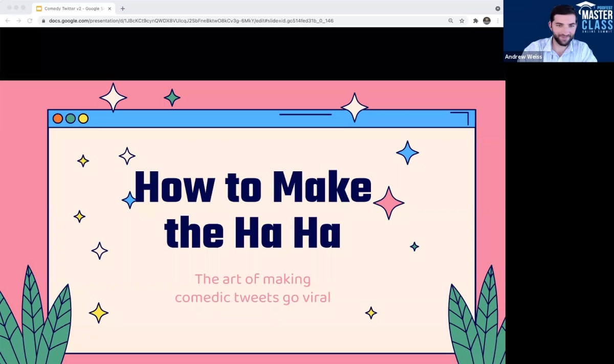Image resolution: width=614 pixels, height=364 pixels.
Task: Toggle the bookmark star for this page
Action: [x=463, y=21]
